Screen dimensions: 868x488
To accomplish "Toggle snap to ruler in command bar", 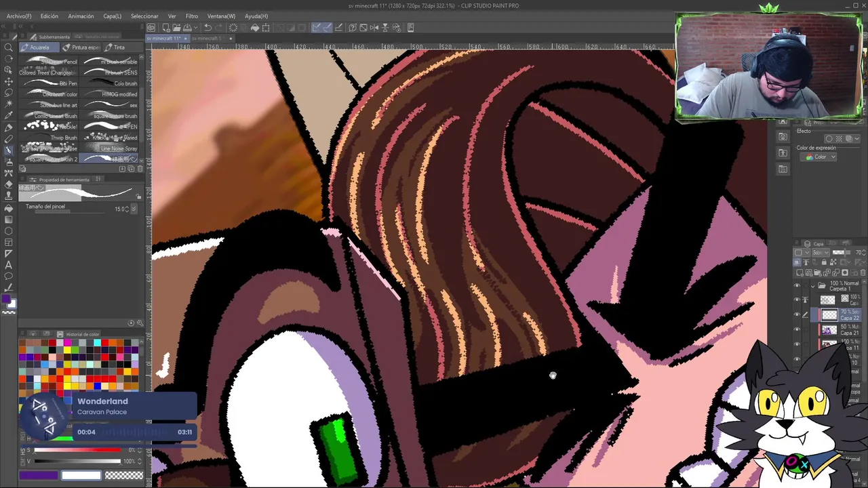I will click(316, 28).
